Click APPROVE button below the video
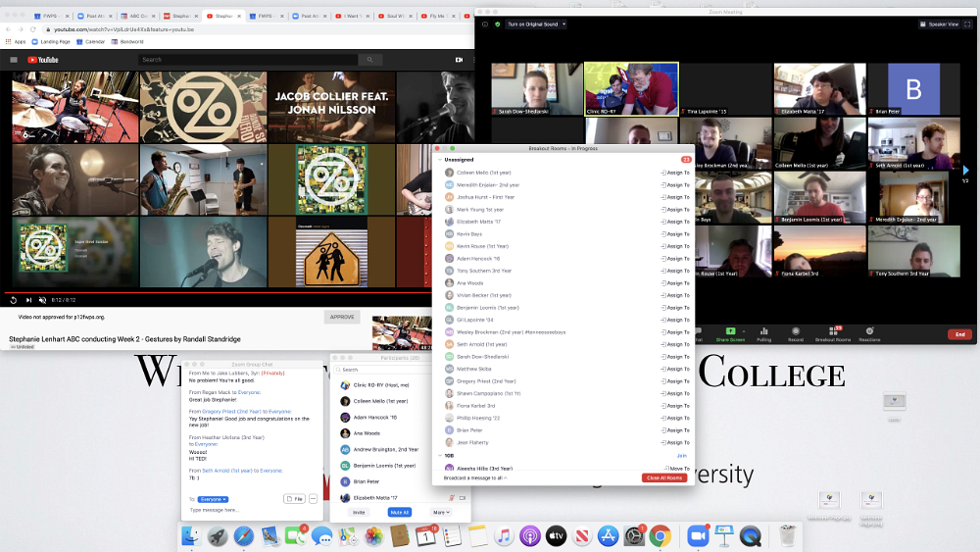 [x=342, y=317]
